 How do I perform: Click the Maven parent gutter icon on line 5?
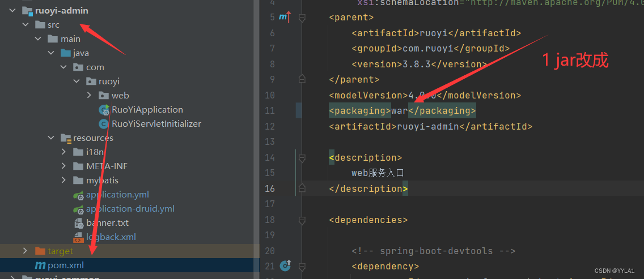(285, 17)
